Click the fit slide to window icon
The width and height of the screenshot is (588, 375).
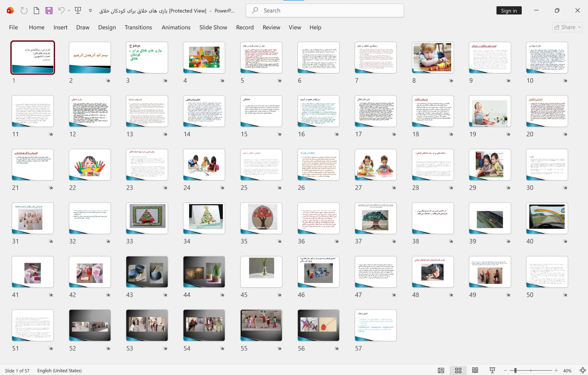click(583, 370)
